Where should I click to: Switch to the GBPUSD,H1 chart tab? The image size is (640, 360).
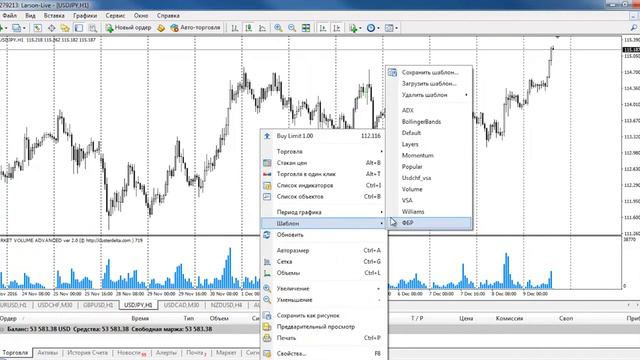98,305
